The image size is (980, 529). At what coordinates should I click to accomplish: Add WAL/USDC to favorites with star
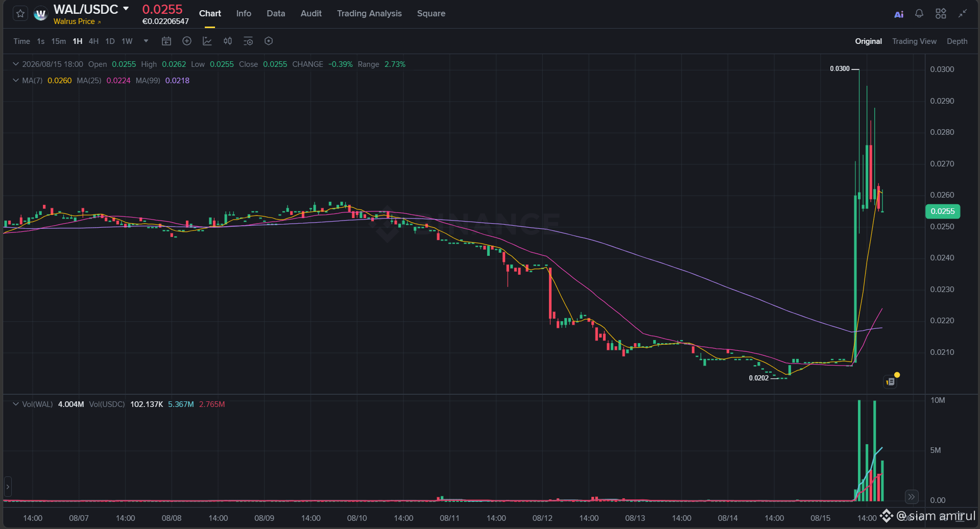(x=20, y=14)
